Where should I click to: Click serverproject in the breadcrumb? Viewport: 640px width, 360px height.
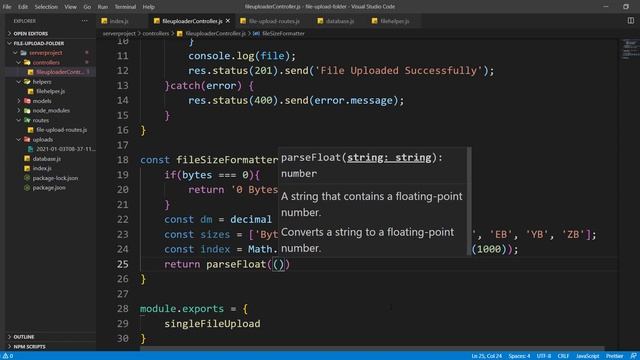point(119,33)
